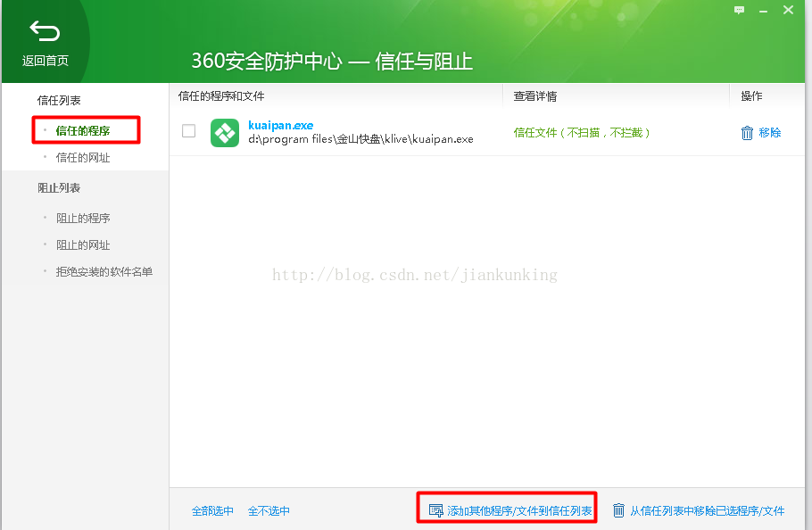Click the 移除 link for kuaipan.exe
Screen dimensions: 812x530
pos(769,132)
